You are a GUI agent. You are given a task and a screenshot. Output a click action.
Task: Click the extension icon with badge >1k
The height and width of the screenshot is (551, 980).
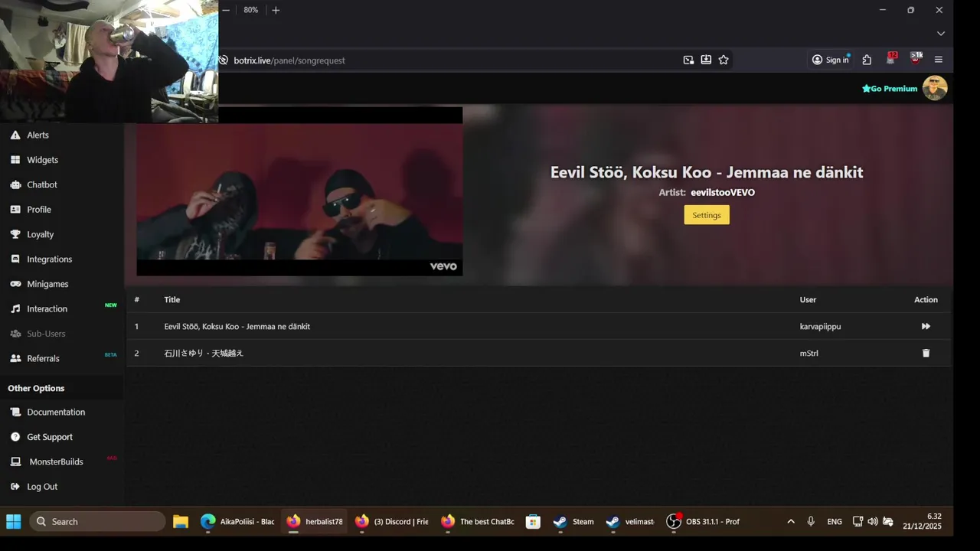pos(916,58)
